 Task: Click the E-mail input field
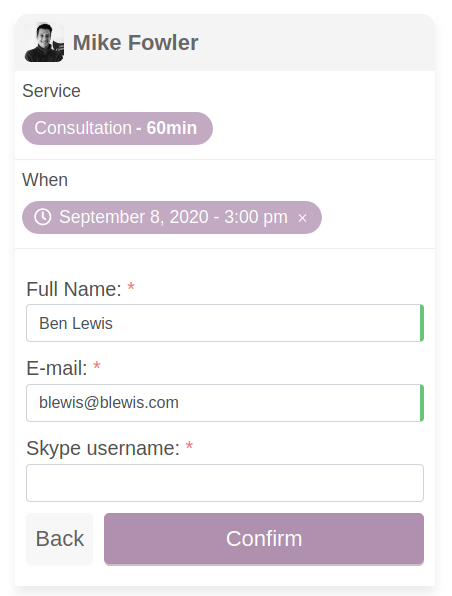(x=225, y=403)
